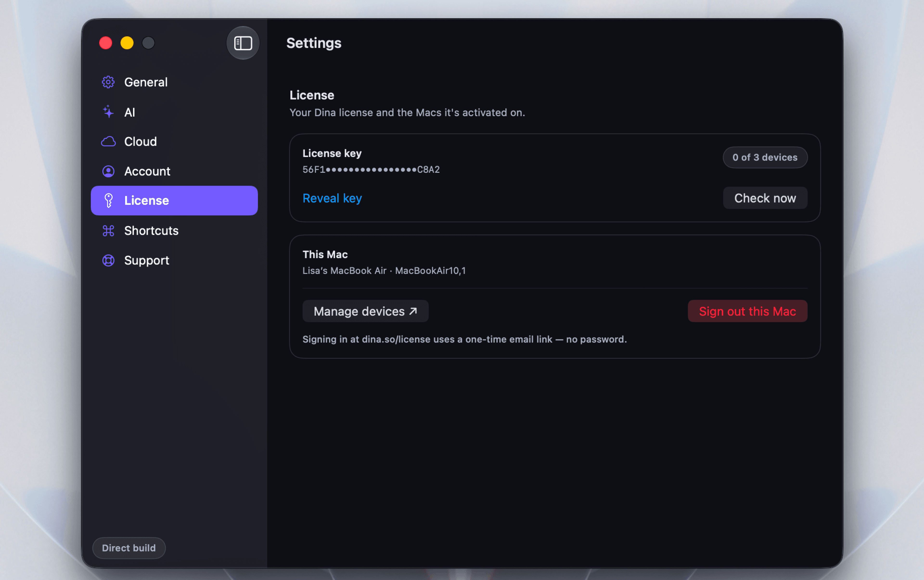Click the Settings title
Viewport: 924px width, 580px height.
314,43
